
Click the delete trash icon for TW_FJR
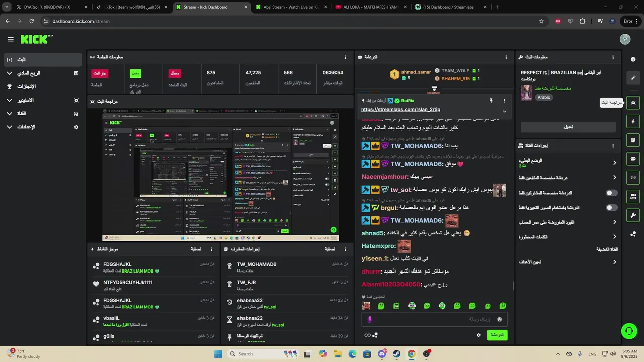(229, 285)
